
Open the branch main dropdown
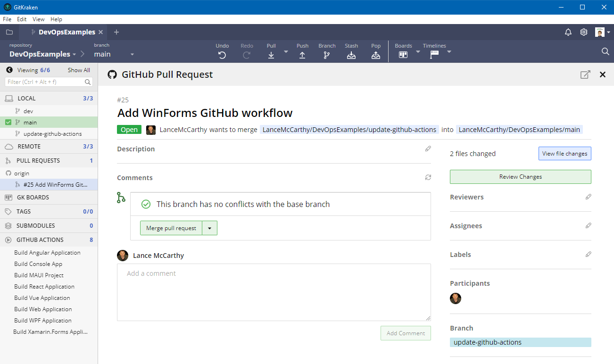[132, 55]
